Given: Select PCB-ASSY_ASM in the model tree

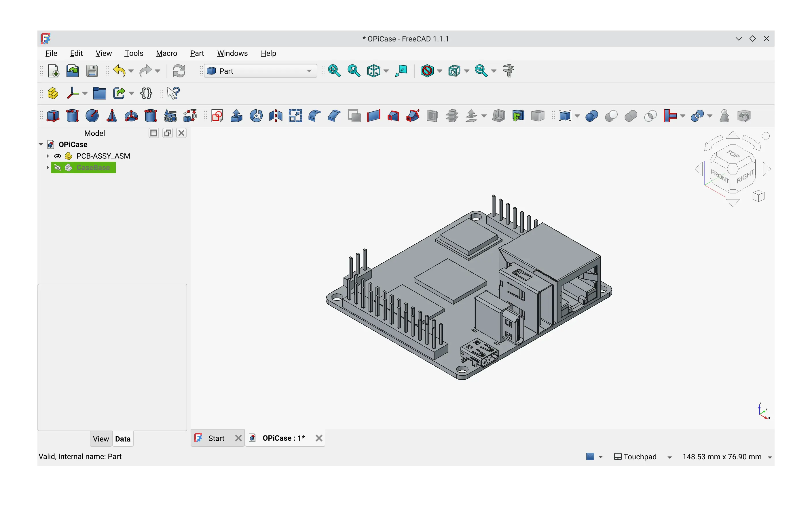Looking at the screenshot, I should (x=103, y=156).
